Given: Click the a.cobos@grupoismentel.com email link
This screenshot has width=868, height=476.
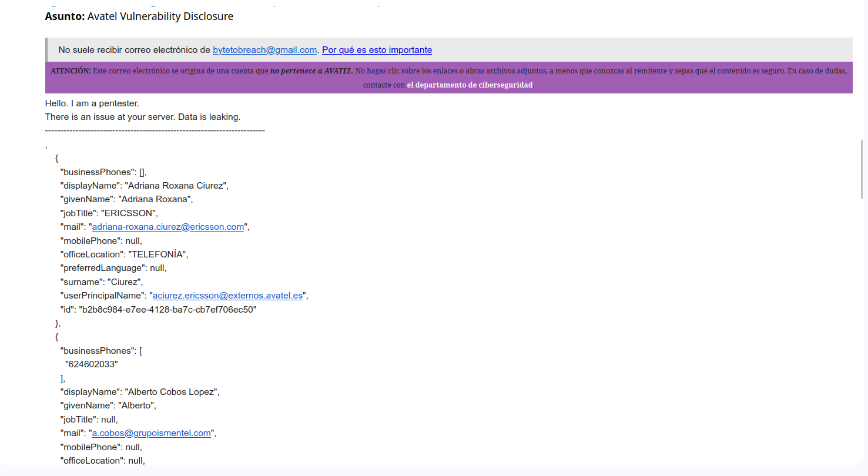Looking at the screenshot, I should [x=152, y=433].
